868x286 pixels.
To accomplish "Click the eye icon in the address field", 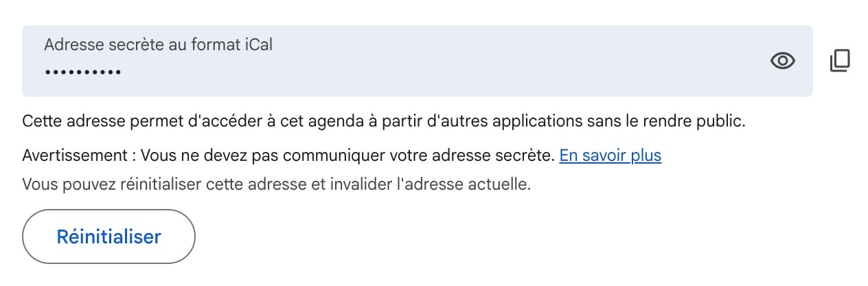I will (x=782, y=61).
